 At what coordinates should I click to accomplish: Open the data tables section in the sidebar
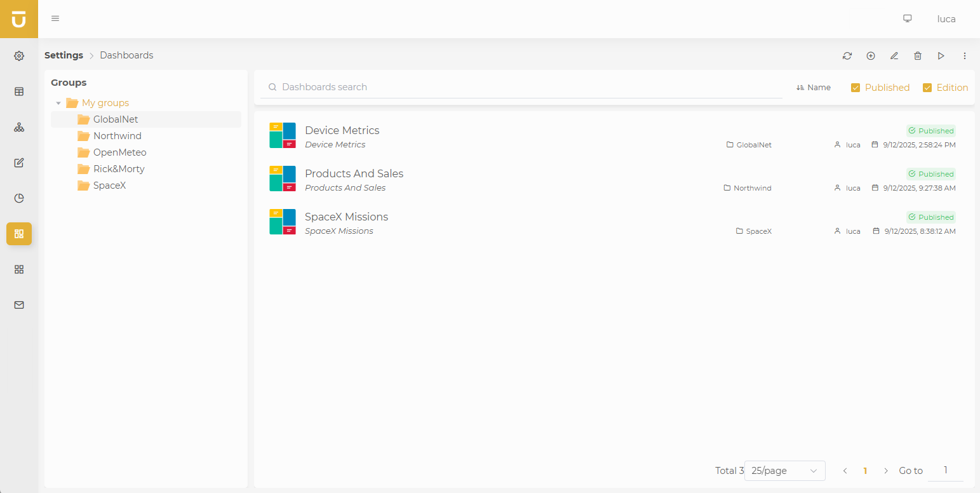click(x=18, y=91)
